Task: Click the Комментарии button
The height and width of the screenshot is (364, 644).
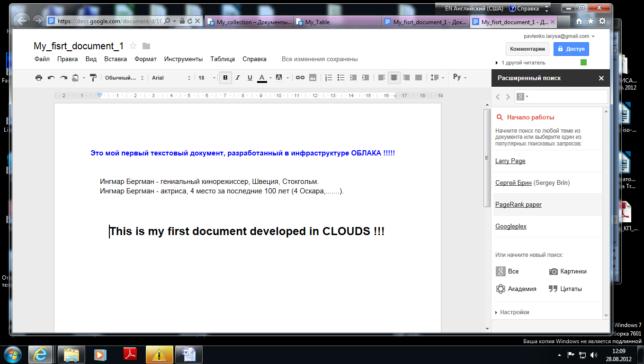Action: coord(528,49)
